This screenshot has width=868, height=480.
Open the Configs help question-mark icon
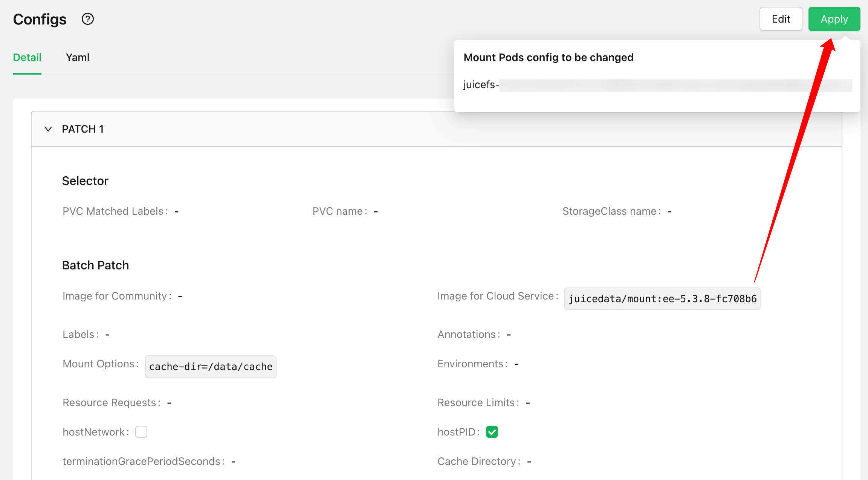[x=88, y=19]
